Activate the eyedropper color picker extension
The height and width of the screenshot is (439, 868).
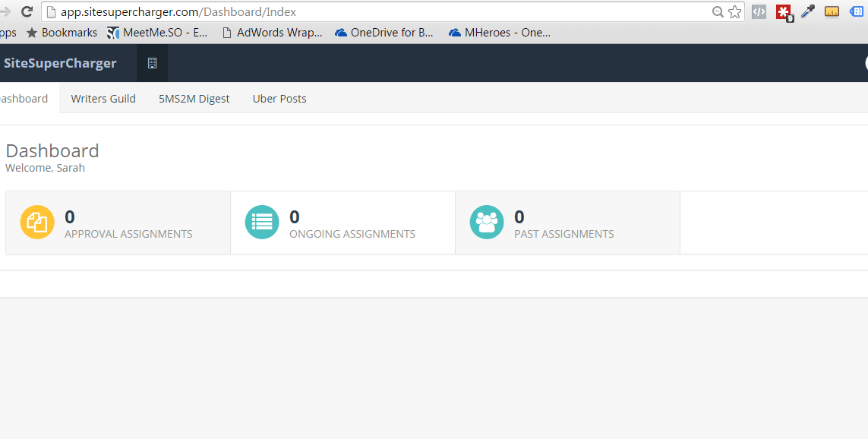pos(808,11)
